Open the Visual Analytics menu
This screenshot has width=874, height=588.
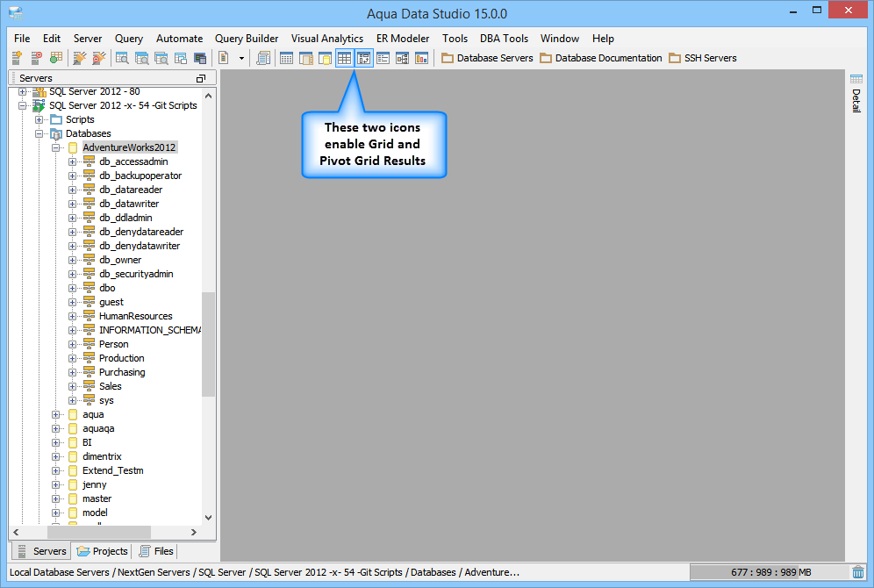point(327,39)
